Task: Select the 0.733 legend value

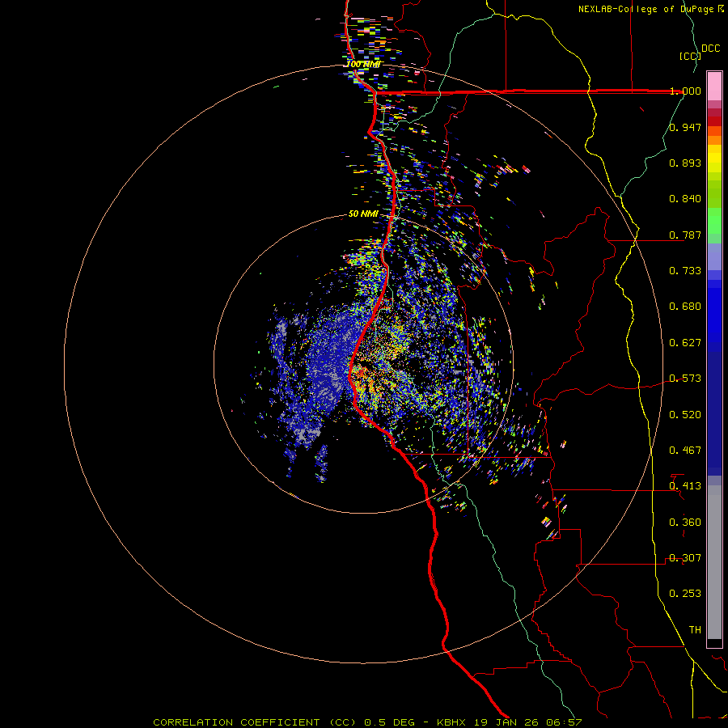Action: 685,271
